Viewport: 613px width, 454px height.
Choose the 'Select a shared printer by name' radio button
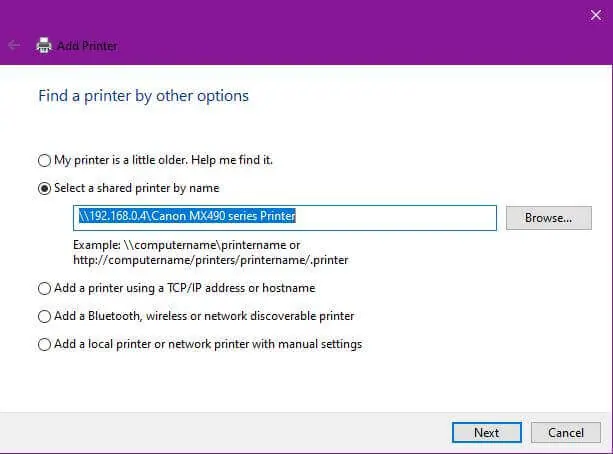point(44,188)
